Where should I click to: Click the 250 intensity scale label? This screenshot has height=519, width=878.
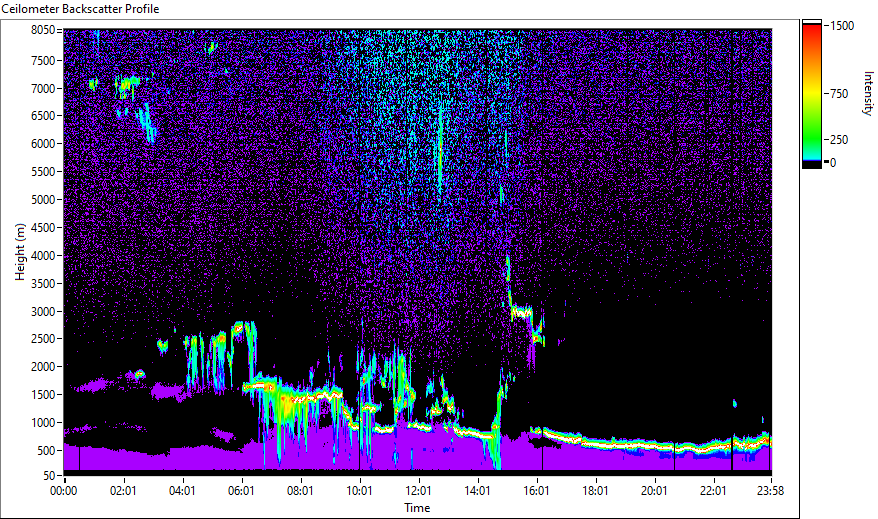click(839, 139)
